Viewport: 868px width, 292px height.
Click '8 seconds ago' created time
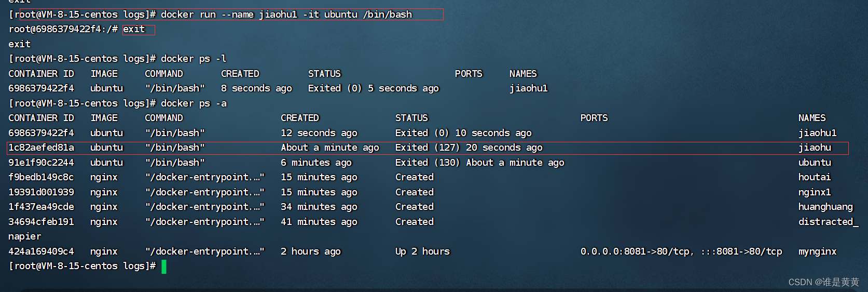click(256, 88)
